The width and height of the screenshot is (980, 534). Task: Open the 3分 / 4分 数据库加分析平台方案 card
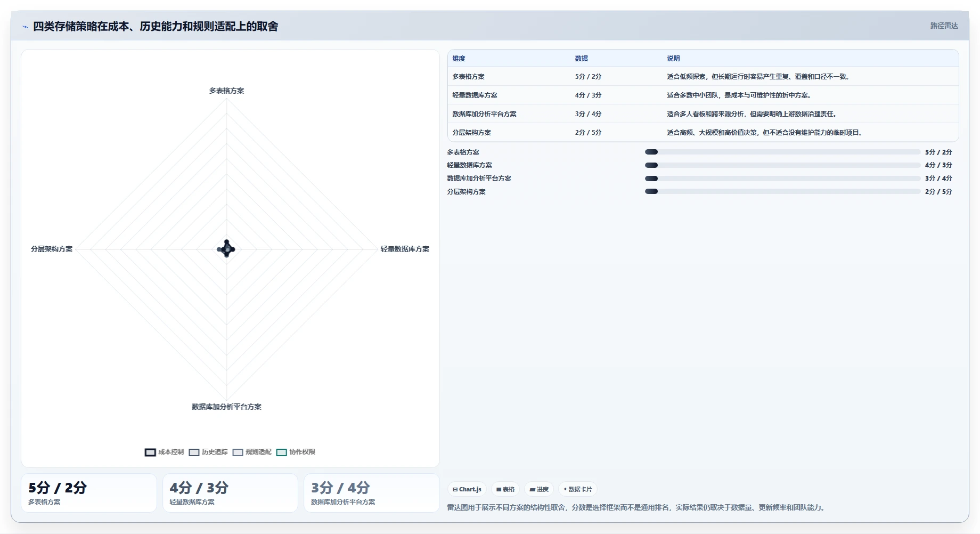tap(372, 493)
